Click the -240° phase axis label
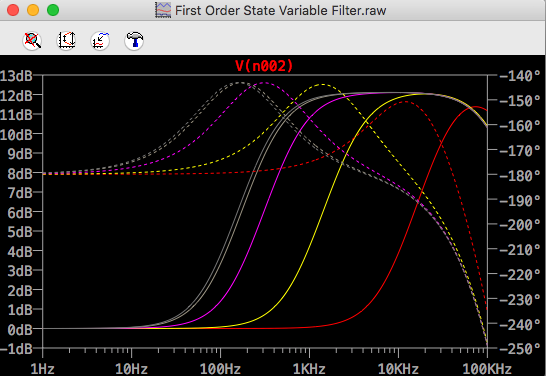 520,324
